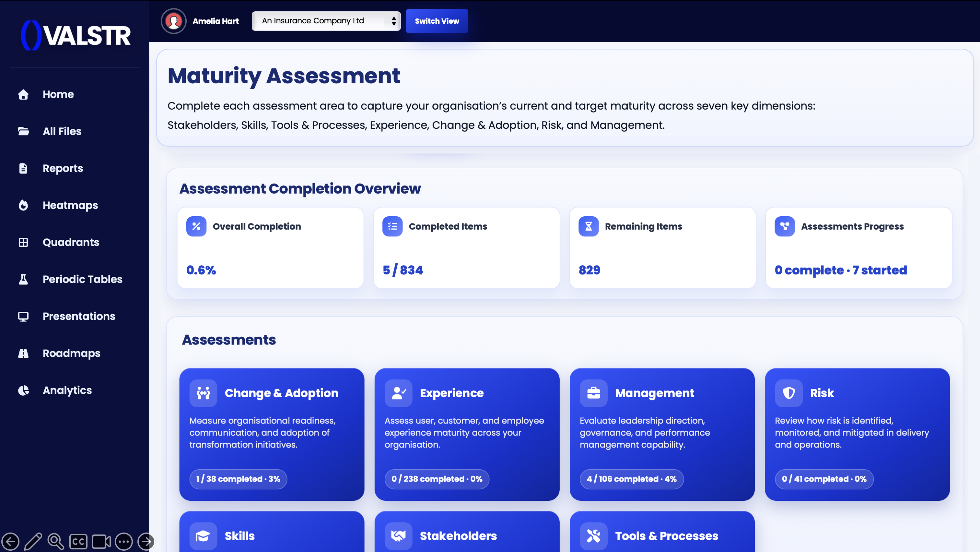980x552 pixels.
Task: Go to All Files in sidebar
Action: 62,131
